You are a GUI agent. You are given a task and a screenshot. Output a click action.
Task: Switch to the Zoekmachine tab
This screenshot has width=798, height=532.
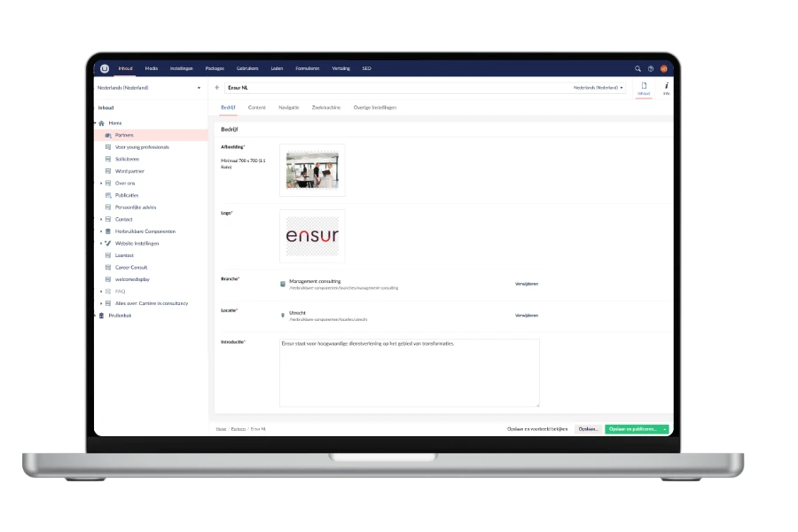(325, 107)
